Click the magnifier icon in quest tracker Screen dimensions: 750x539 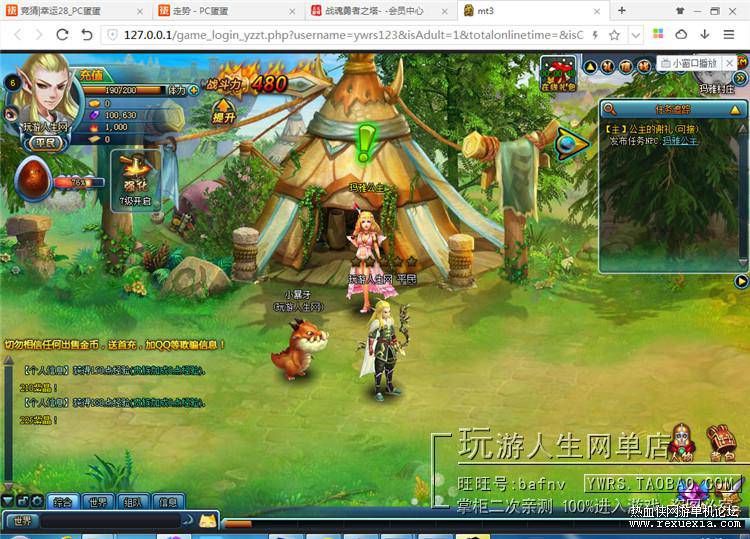[x=609, y=109]
